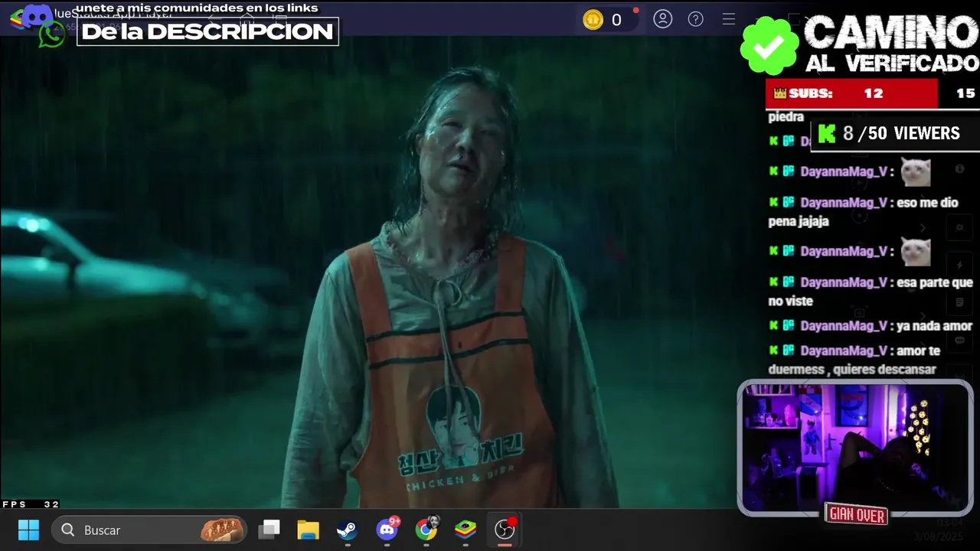This screenshot has height=551, width=980.
Task: Click the green verified checkmark badge
Action: point(769,47)
